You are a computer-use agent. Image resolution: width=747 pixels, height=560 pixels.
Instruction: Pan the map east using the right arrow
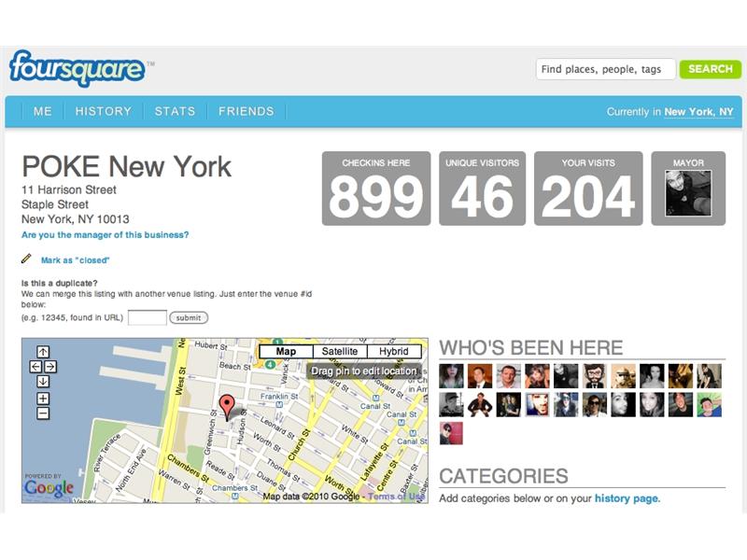coord(51,366)
